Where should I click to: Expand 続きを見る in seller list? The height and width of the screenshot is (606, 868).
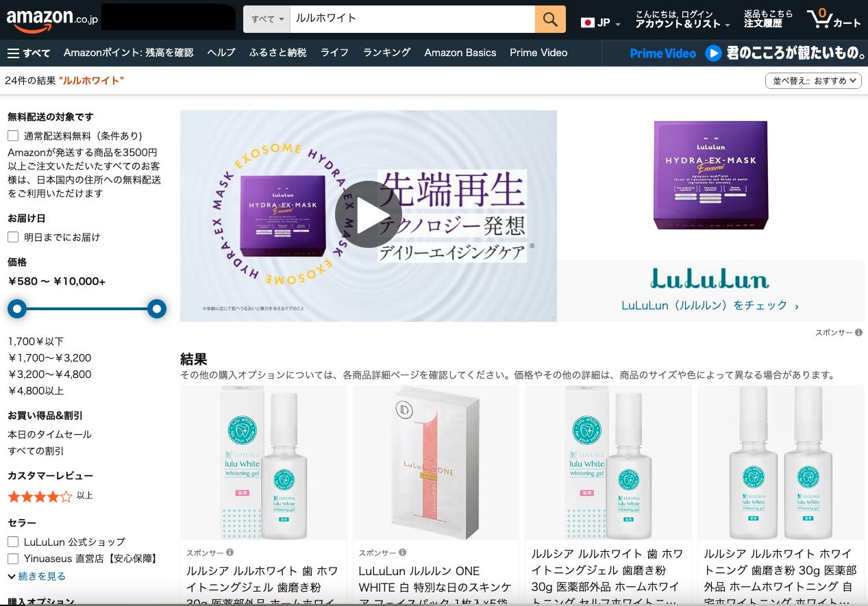pos(37,576)
